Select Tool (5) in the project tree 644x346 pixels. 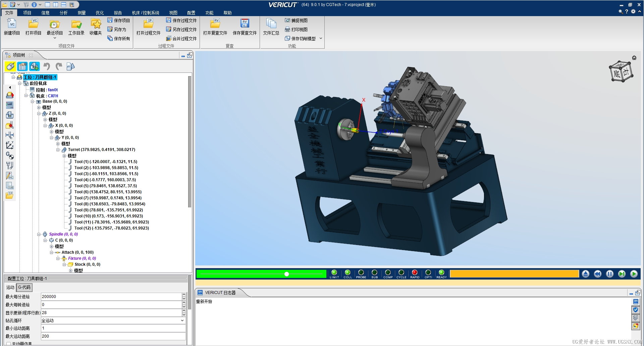(105, 186)
